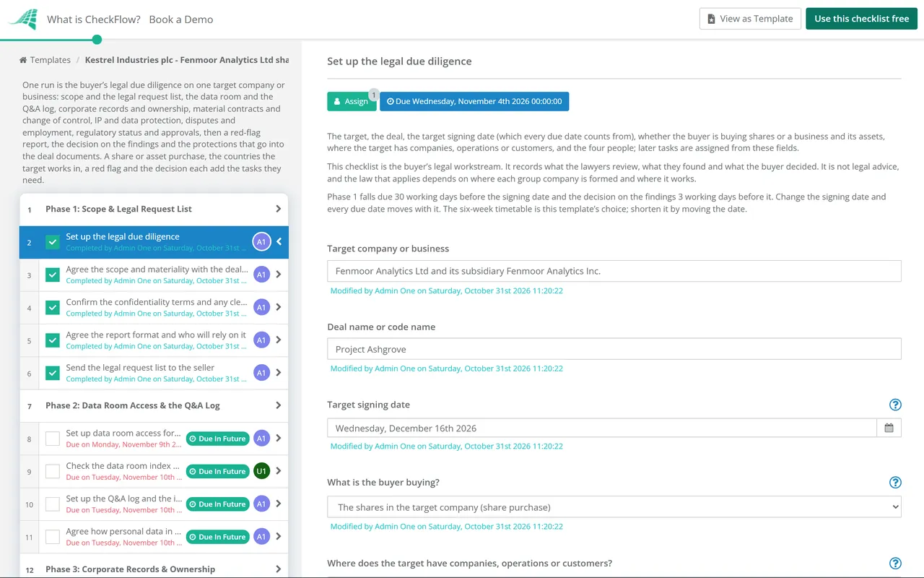This screenshot has height=578, width=924.
Task: Click Use this checklist free
Action: pos(862,19)
